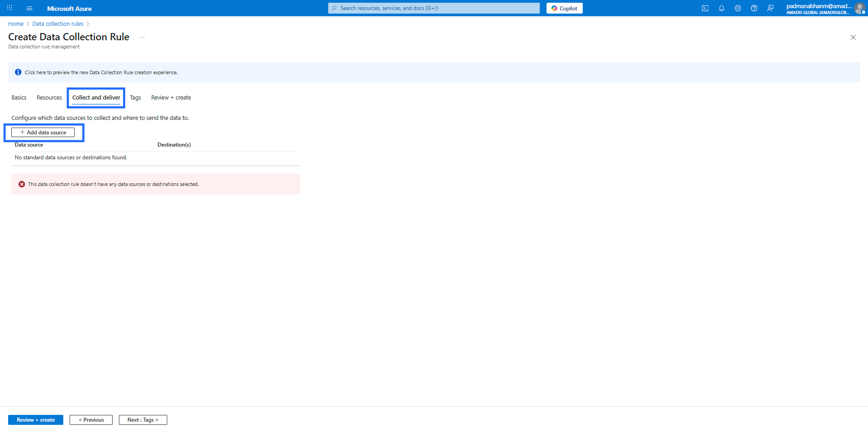
Task: Close the Create Data Collection Rule pane
Action: coord(853,37)
